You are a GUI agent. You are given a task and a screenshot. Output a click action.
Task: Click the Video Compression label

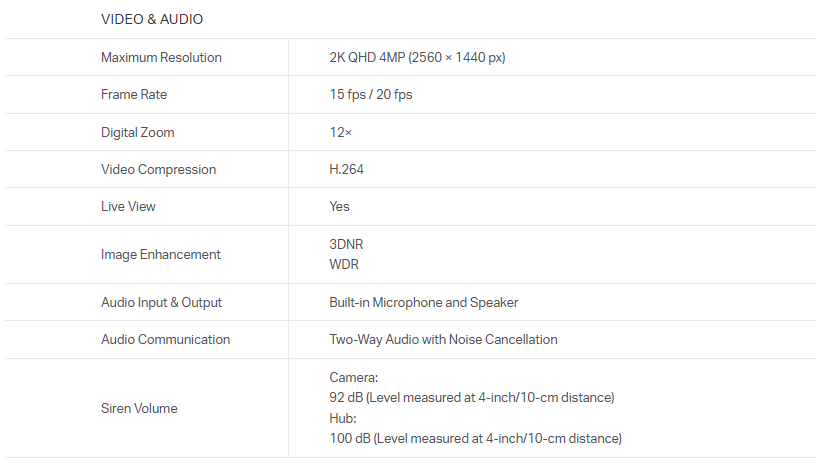(158, 169)
